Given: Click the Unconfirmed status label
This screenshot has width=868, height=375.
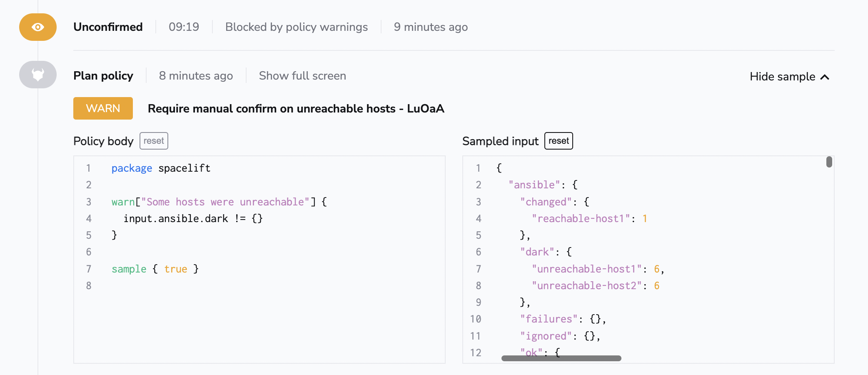Looking at the screenshot, I should [108, 27].
